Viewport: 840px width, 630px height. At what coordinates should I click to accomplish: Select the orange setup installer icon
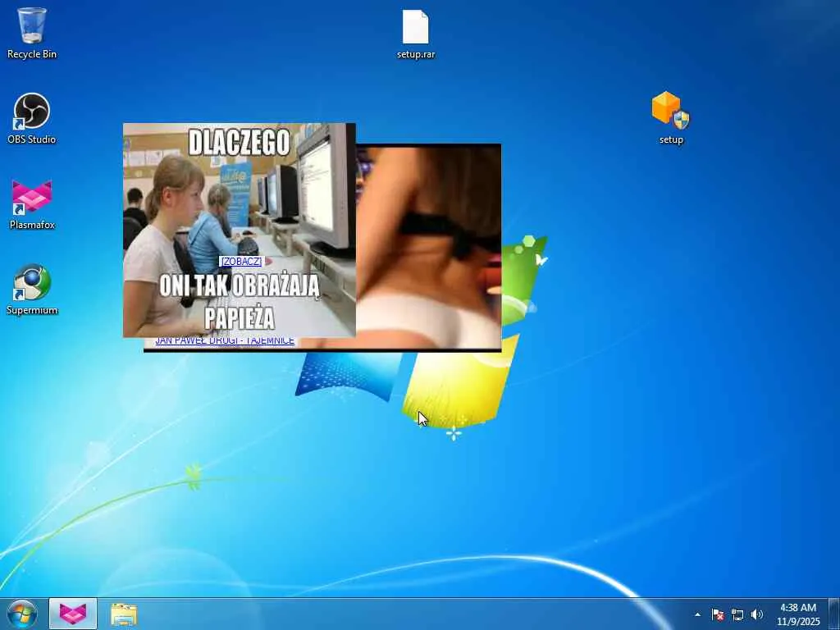point(671,118)
